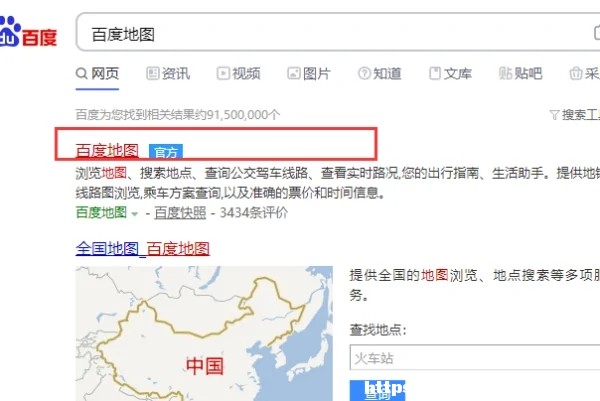Open the 全国地图_百度地图 result link
Viewport: 600px width, 401px height.
143,249
